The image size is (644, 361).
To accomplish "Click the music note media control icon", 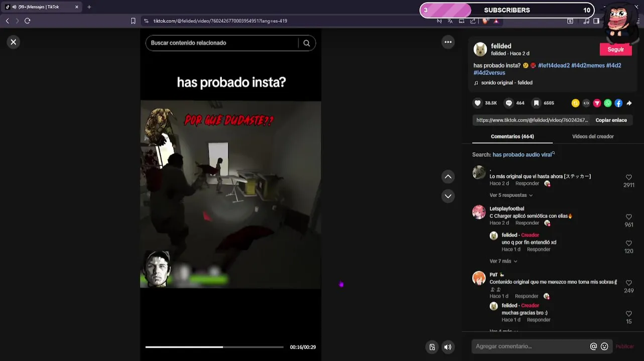I will click(586, 21).
